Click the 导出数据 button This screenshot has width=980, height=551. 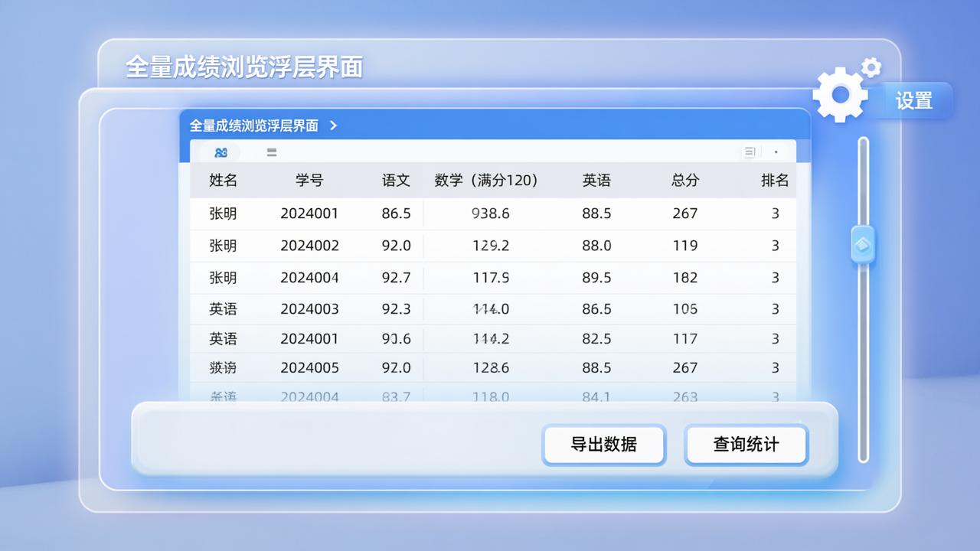tap(604, 445)
